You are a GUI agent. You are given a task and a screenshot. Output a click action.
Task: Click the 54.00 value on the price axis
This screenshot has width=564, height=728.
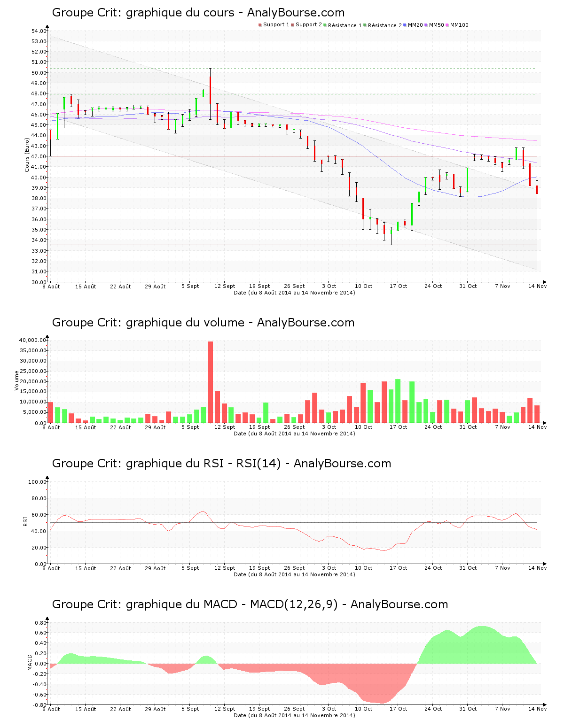pyautogui.click(x=39, y=31)
